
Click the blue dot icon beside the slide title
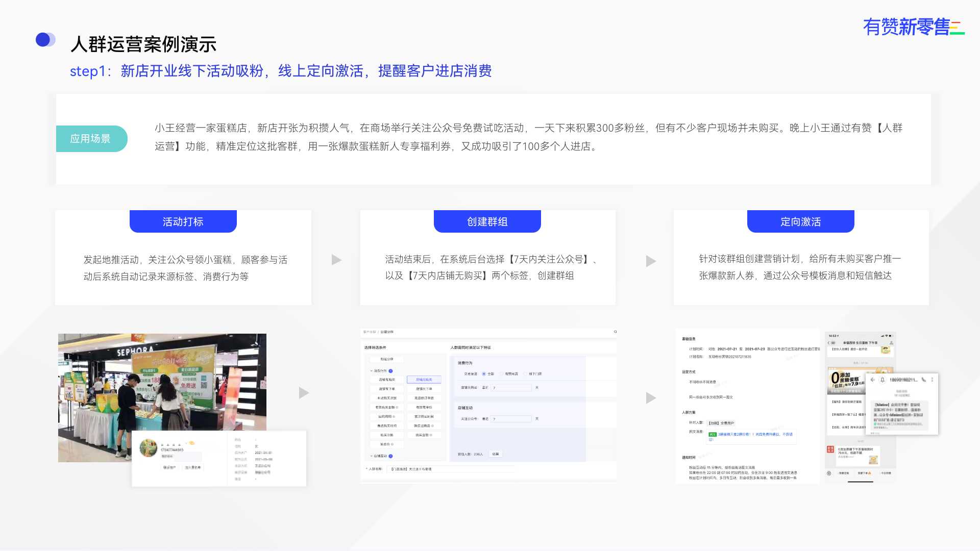[45, 40]
